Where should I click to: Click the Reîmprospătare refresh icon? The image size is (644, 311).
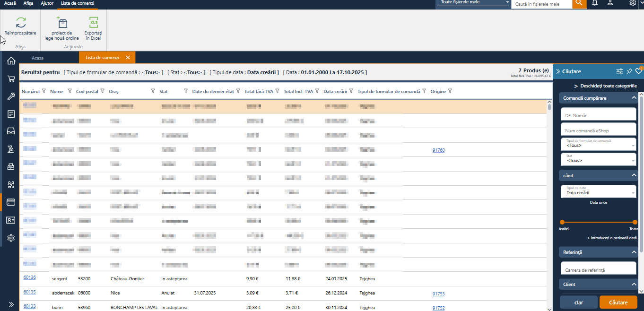pyautogui.click(x=20, y=23)
